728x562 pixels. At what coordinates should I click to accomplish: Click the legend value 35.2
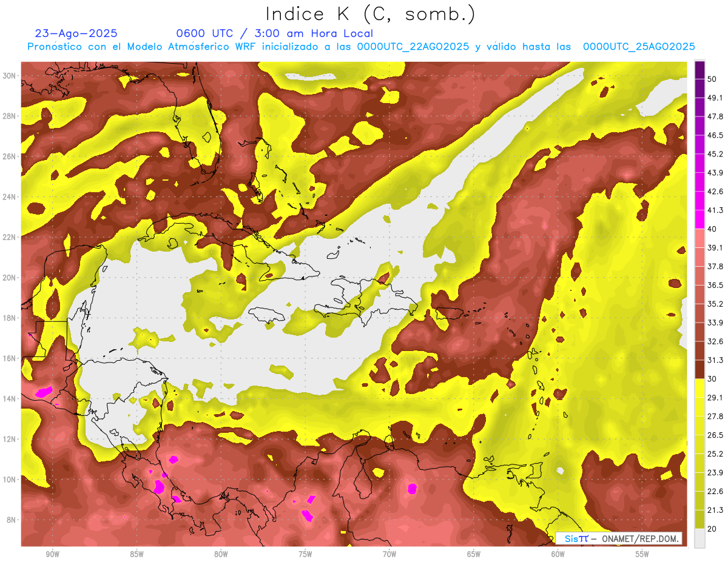pyautogui.click(x=715, y=304)
